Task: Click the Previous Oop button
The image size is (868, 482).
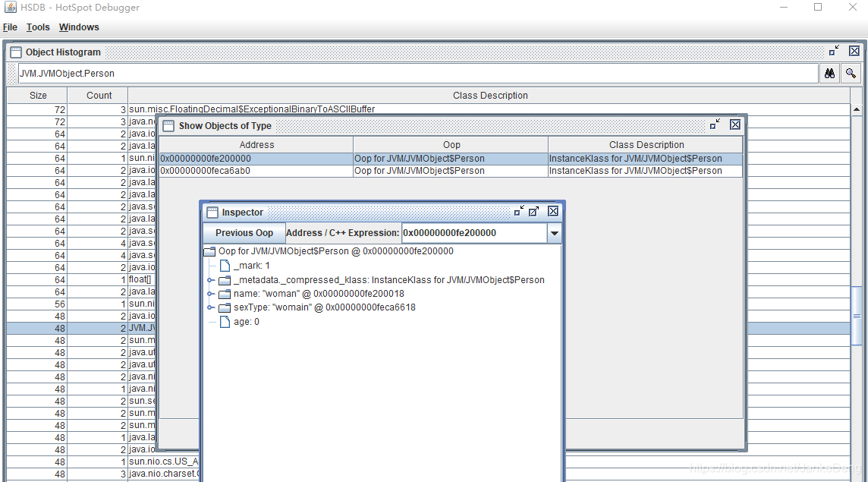Action: [x=244, y=233]
